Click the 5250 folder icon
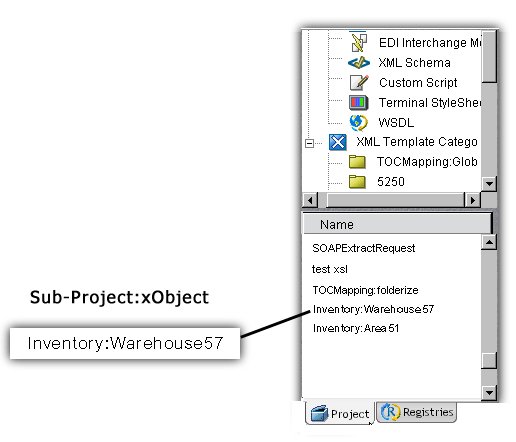Image resolution: width=516 pixels, height=442 pixels. click(357, 182)
